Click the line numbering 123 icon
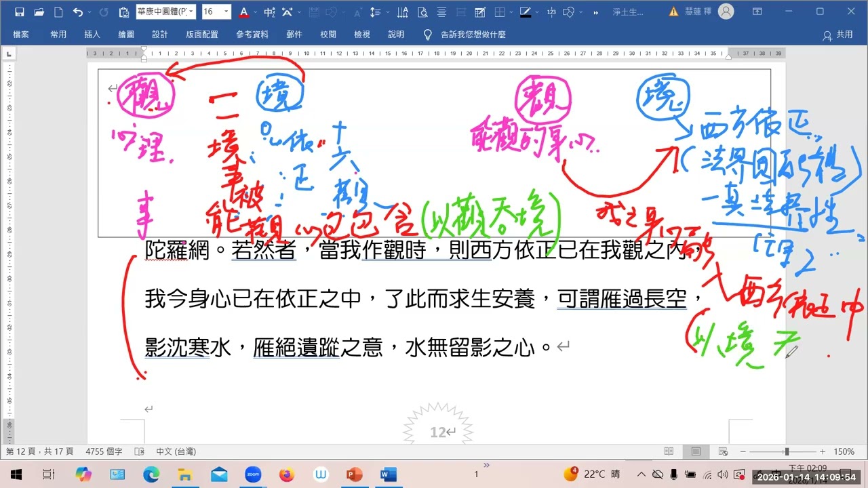Viewport: 868px width, 488px height. coord(551,12)
